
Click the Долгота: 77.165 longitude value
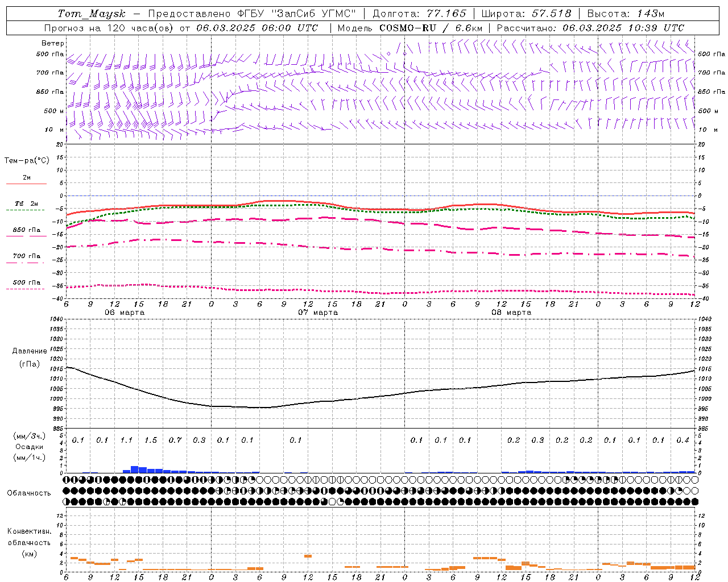(419, 14)
